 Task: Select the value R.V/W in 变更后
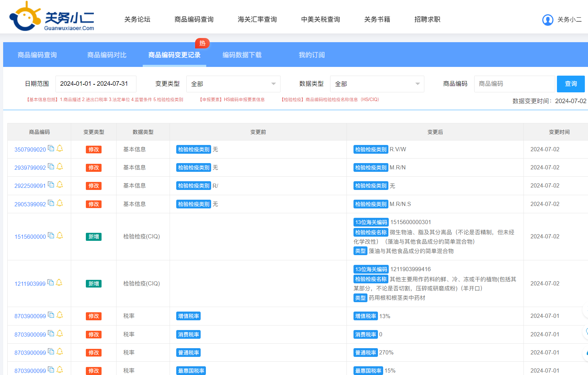coord(398,149)
